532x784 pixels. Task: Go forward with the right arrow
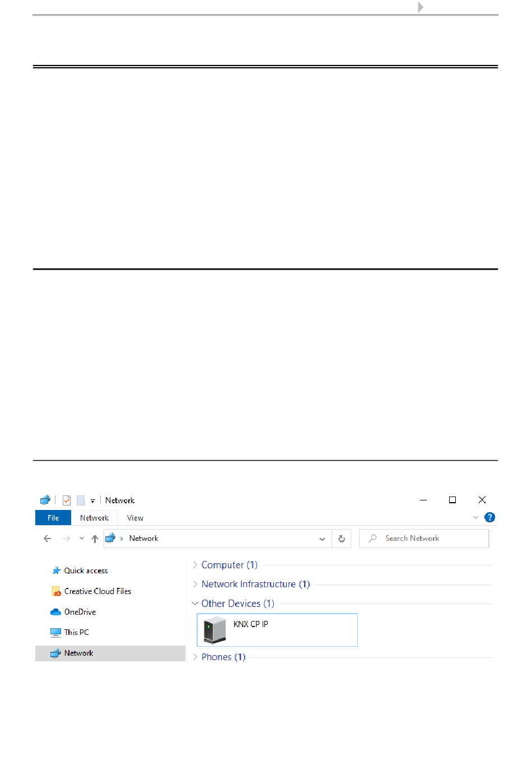point(67,539)
